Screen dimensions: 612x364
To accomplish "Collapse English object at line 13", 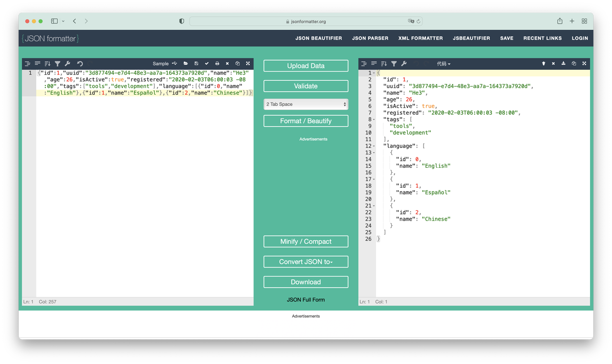I will click(374, 153).
